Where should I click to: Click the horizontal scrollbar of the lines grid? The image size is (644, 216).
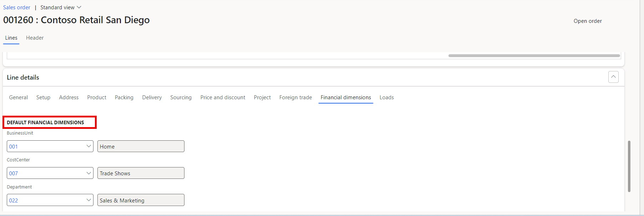[534, 56]
